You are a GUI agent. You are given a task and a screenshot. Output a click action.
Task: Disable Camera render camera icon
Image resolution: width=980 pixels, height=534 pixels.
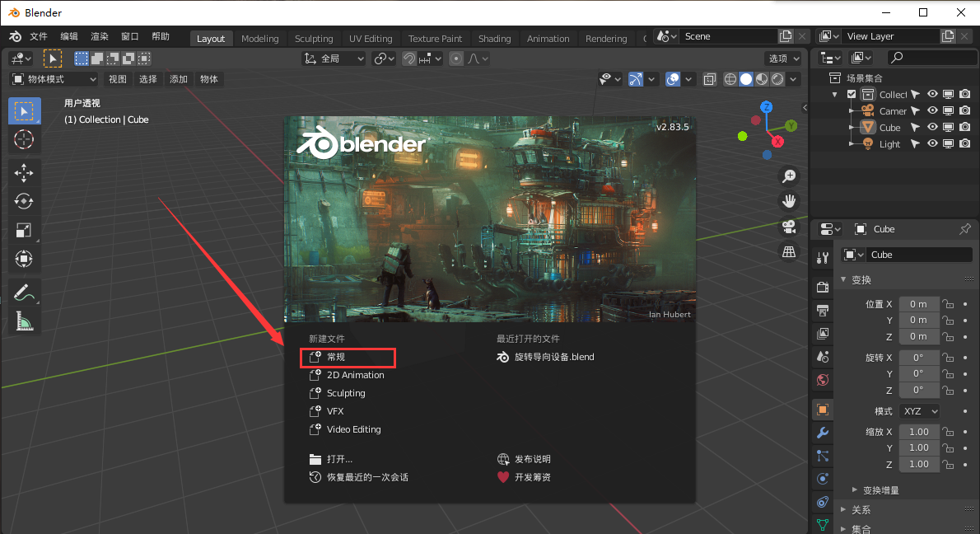click(x=965, y=110)
